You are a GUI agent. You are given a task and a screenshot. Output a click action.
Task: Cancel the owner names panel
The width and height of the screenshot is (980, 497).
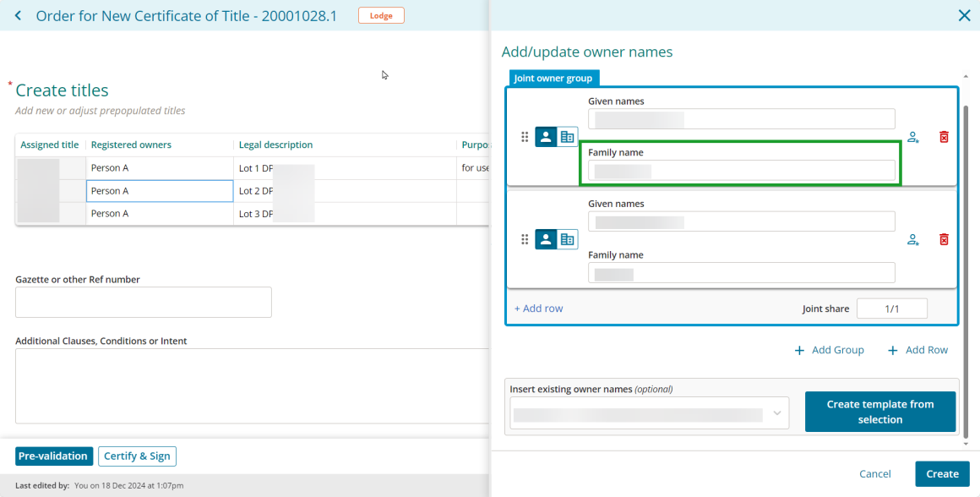pyautogui.click(x=875, y=474)
